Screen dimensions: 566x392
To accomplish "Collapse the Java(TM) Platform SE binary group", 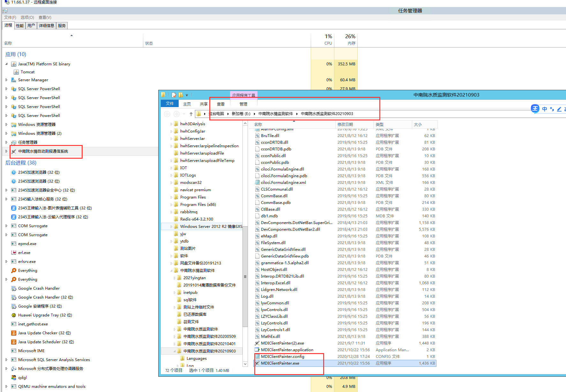I will [6, 64].
